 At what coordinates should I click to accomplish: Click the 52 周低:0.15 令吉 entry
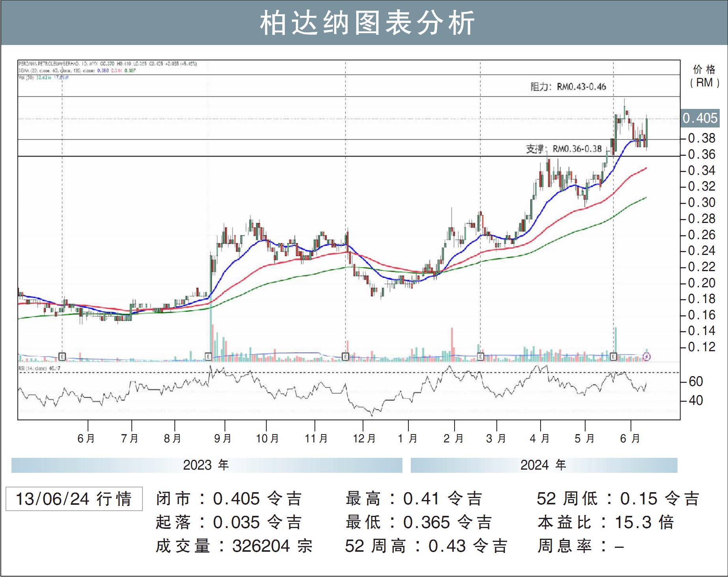click(618, 499)
